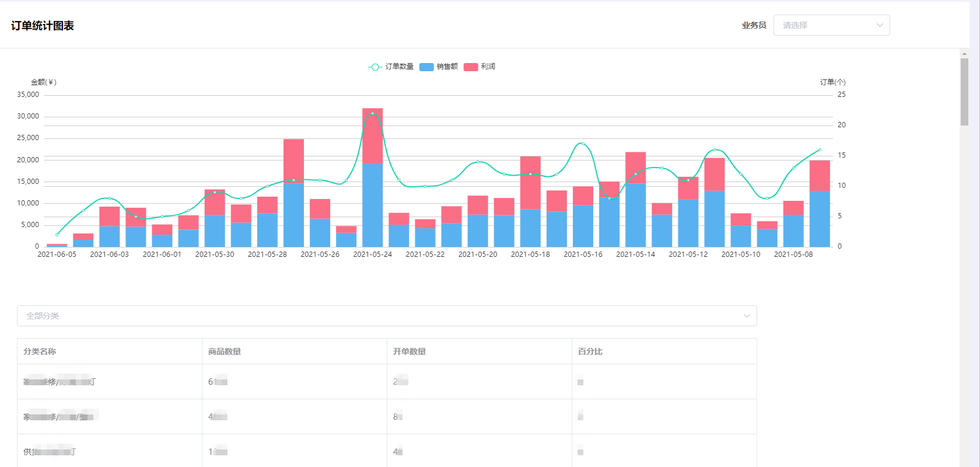The width and height of the screenshot is (980, 467).
Task: Click the pink 利润 legend swatch
Action: click(471, 67)
